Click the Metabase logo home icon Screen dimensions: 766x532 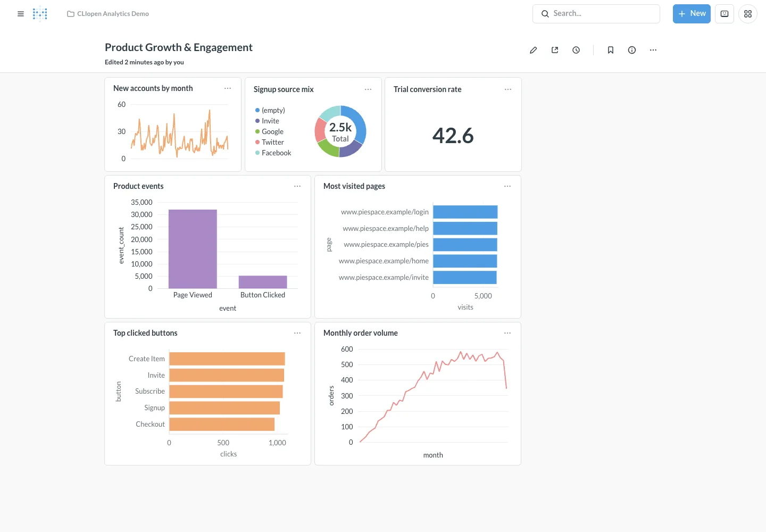[40, 14]
